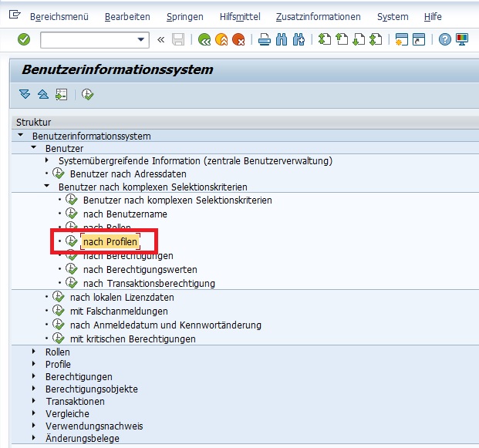Execute icon beside nach Transaktionsberechtigung
Image resolution: width=479 pixels, height=448 pixels.
coord(72,282)
